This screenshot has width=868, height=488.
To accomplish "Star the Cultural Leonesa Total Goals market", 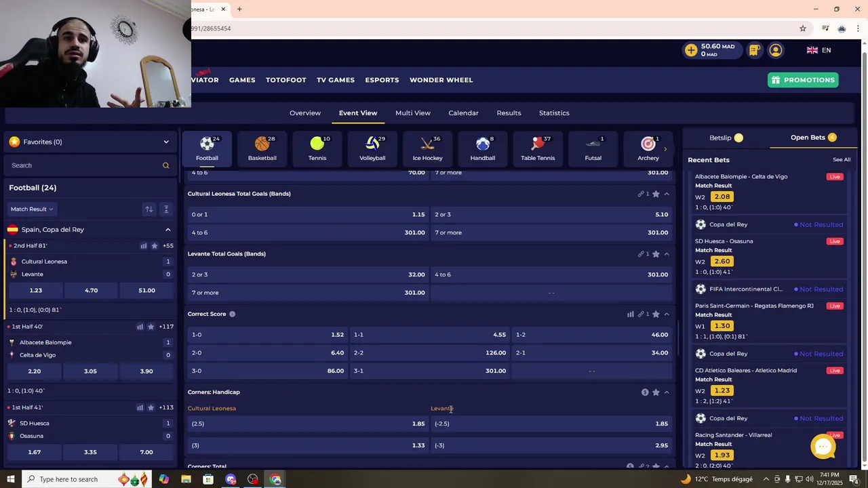I will tap(656, 194).
